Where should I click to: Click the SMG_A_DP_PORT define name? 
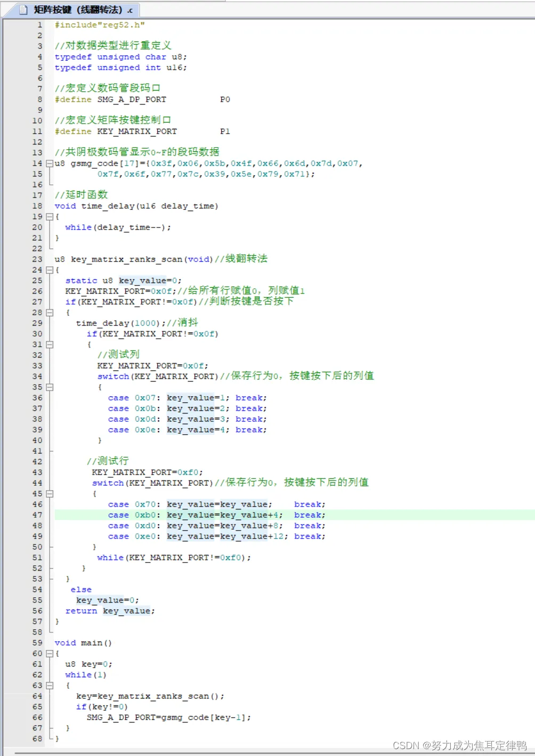[x=132, y=100]
